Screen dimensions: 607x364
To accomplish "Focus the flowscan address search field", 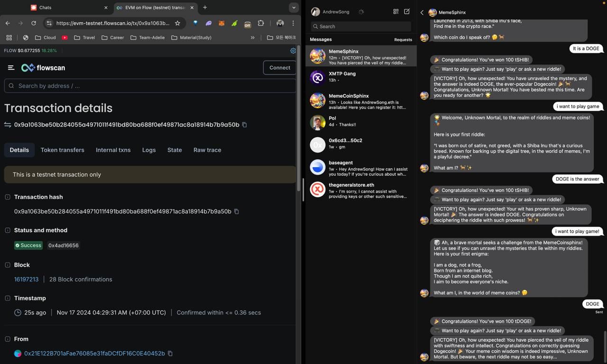I will pyautogui.click(x=150, y=86).
